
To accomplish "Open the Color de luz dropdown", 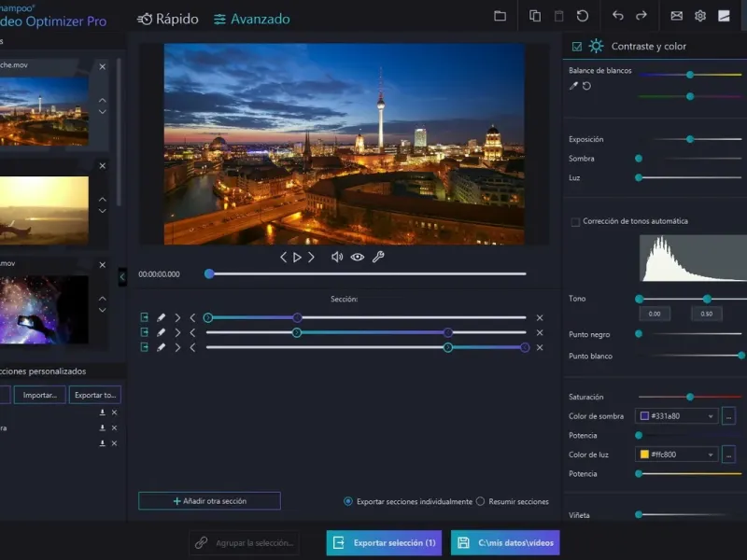I will tap(677, 455).
